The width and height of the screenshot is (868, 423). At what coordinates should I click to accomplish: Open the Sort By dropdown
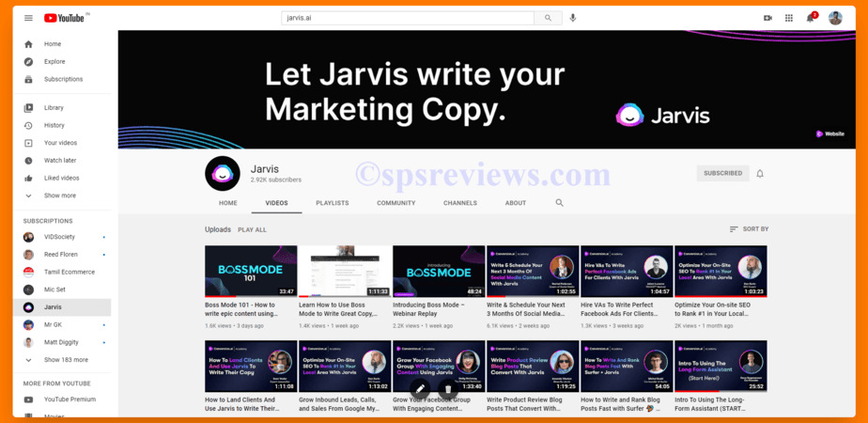pyautogui.click(x=749, y=229)
